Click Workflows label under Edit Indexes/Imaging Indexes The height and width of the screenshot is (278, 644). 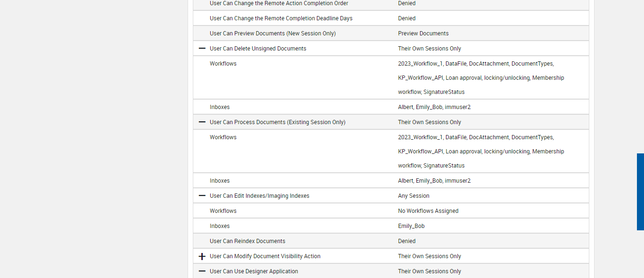coord(223,211)
